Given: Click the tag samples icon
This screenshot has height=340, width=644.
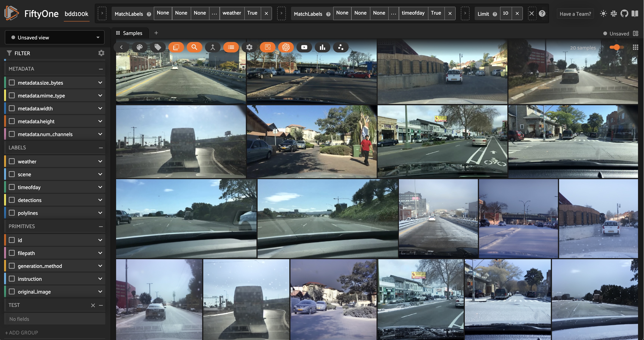Looking at the screenshot, I should point(158,47).
